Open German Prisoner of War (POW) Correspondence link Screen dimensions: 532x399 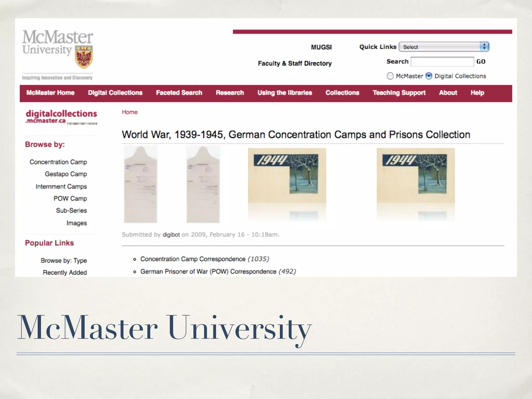point(218,271)
